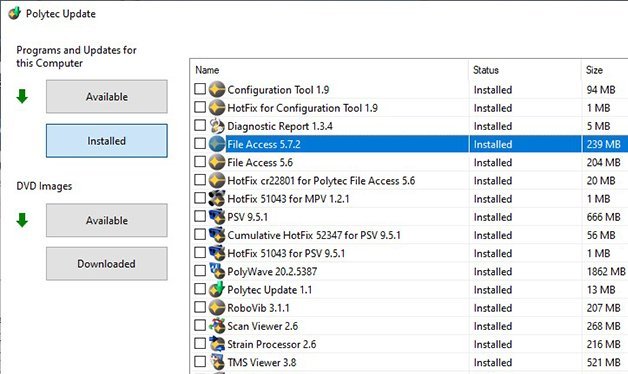628x374 pixels.
Task: Click the PolyWave 20.2.5387 icon
Action: click(217, 271)
